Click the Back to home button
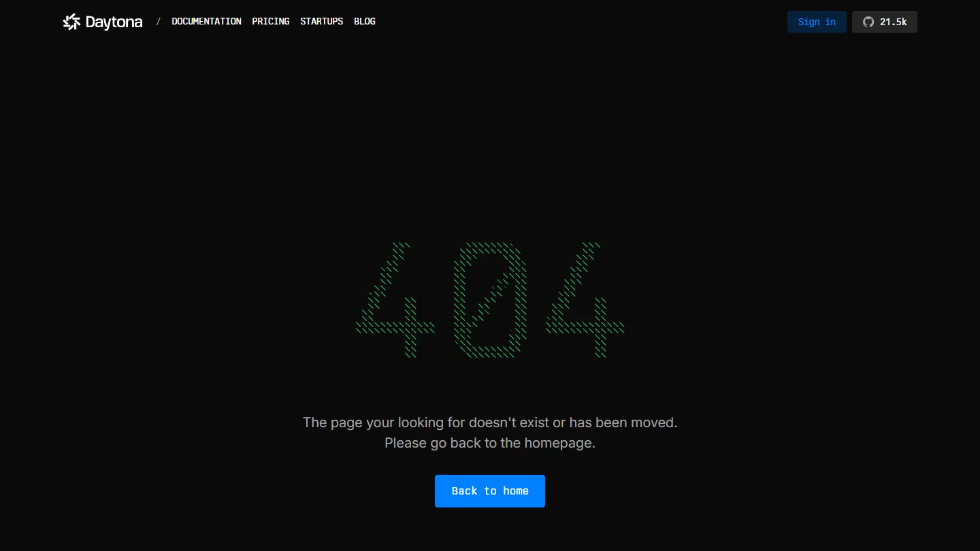The image size is (980, 551). (x=490, y=491)
